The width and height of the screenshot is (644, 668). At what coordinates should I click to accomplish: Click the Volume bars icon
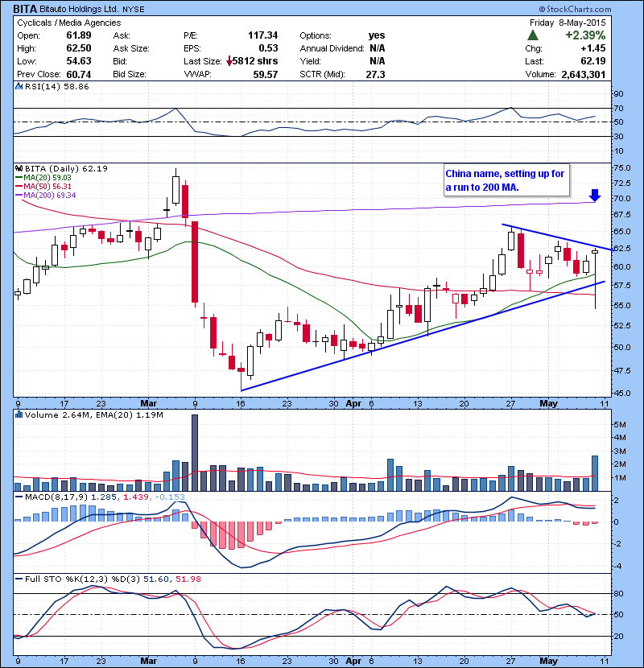point(19,414)
